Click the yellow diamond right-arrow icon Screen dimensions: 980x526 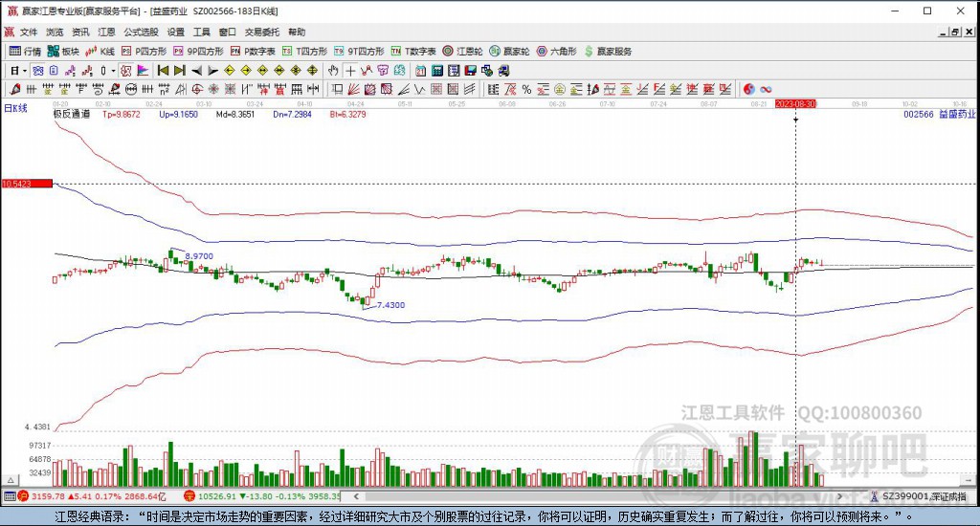[x=246, y=71]
